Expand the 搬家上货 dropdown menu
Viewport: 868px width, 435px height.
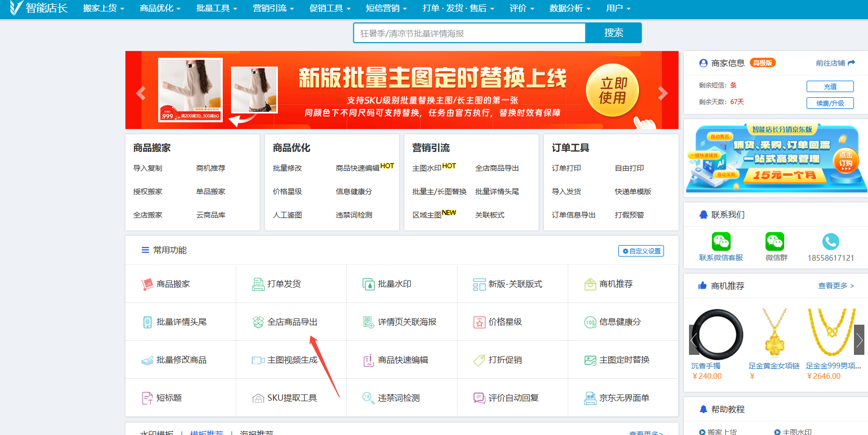[x=104, y=8]
